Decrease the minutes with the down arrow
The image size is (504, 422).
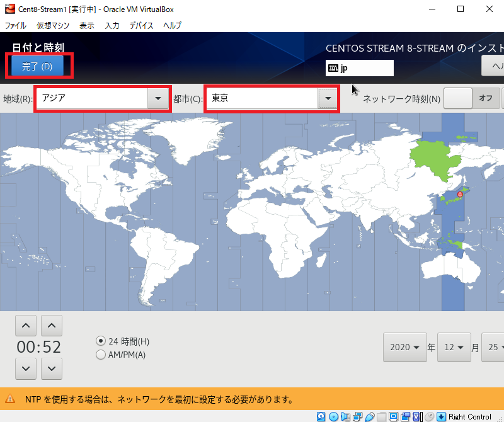(x=52, y=368)
